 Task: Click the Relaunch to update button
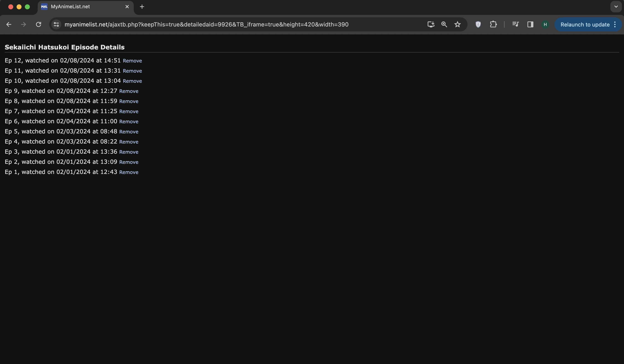[x=585, y=24]
